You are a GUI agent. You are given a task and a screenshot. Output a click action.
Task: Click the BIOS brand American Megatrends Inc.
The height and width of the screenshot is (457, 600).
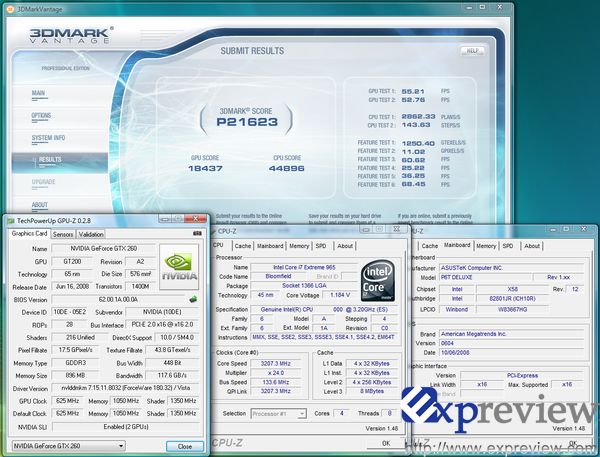[x=513, y=334]
